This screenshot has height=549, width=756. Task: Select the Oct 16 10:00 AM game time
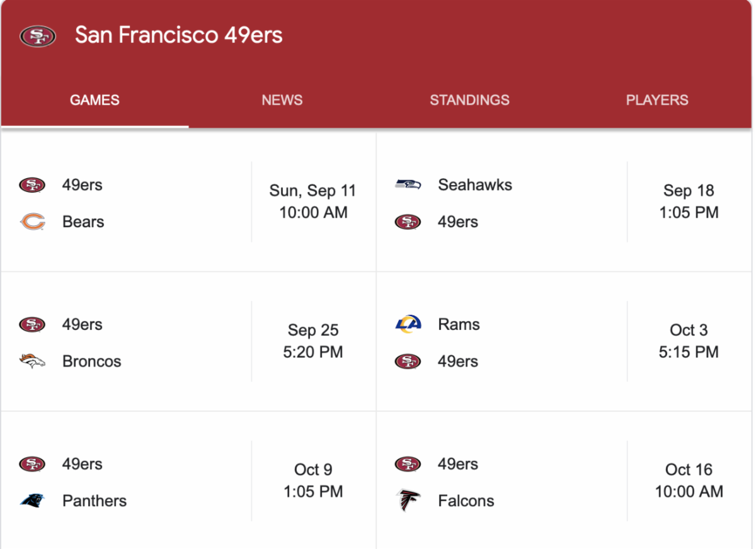[x=689, y=480]
